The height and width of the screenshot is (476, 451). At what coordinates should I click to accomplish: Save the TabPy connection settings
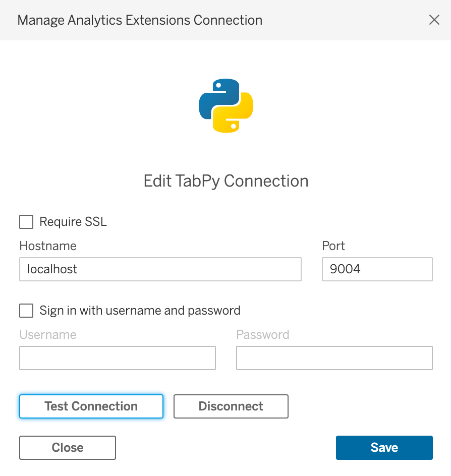pos(384,448)
